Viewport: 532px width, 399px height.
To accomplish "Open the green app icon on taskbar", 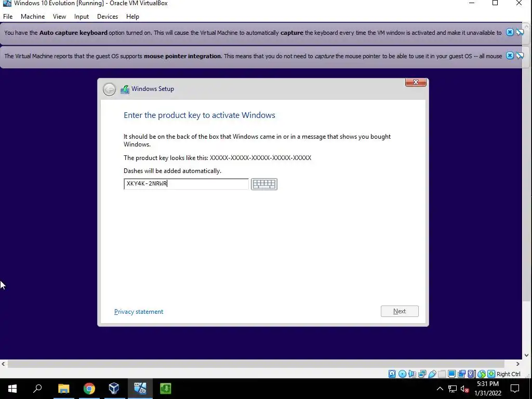I will pos(165,389).
